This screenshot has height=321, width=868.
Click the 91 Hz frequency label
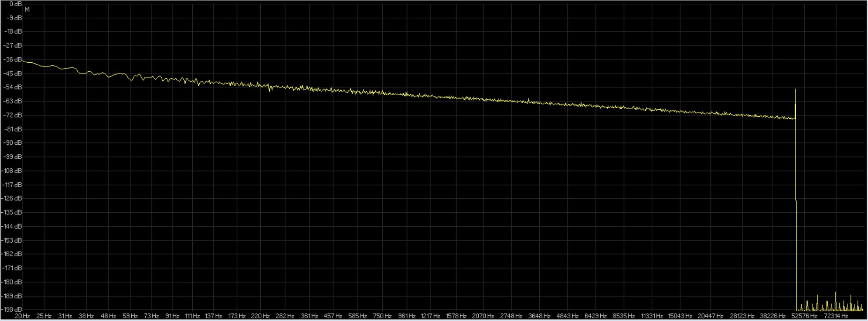click(x=173, y=316)
